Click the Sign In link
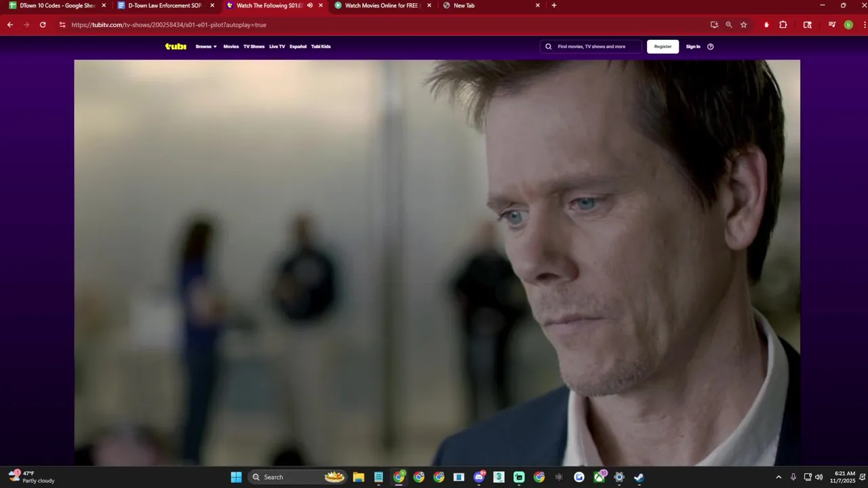The height and width of the screenshot is (488, 868). 693,47
